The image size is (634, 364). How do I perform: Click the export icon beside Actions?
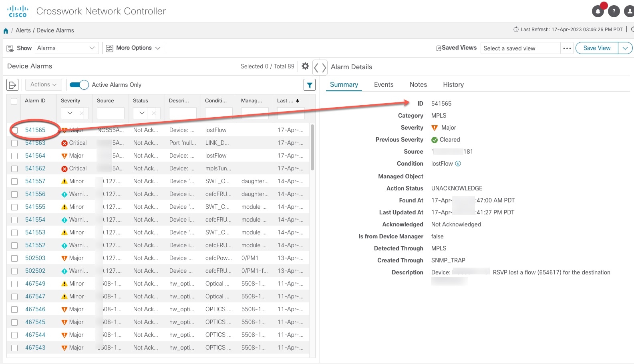(x=13, y=85)
